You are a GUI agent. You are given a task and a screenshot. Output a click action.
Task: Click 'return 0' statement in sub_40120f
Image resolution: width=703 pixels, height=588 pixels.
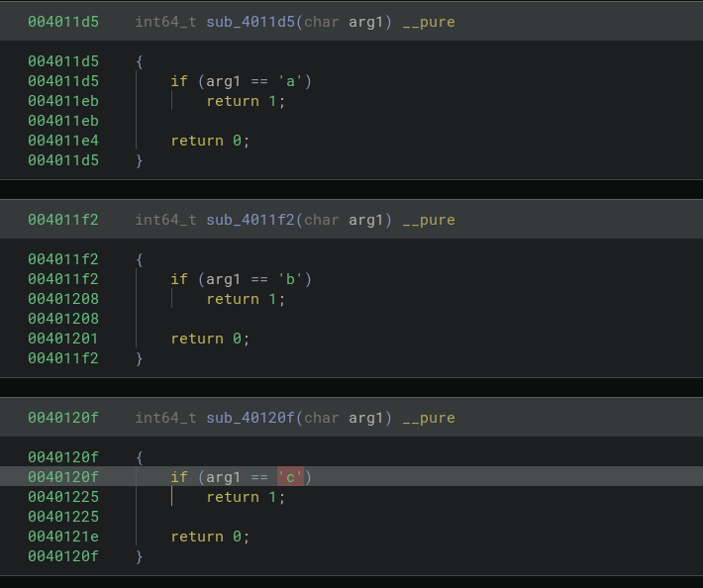(210, 537)
